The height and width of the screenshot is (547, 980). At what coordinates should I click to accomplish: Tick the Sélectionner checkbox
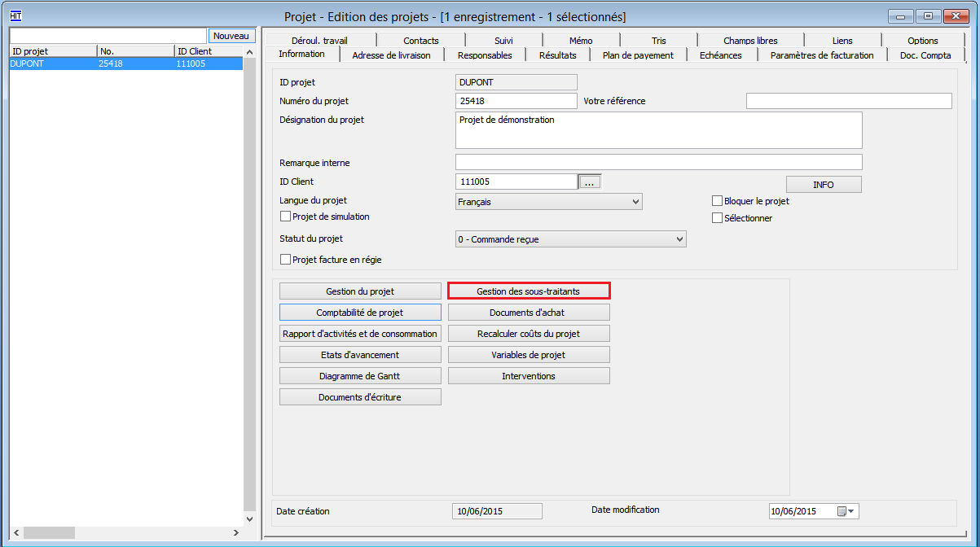coord(718,218)
